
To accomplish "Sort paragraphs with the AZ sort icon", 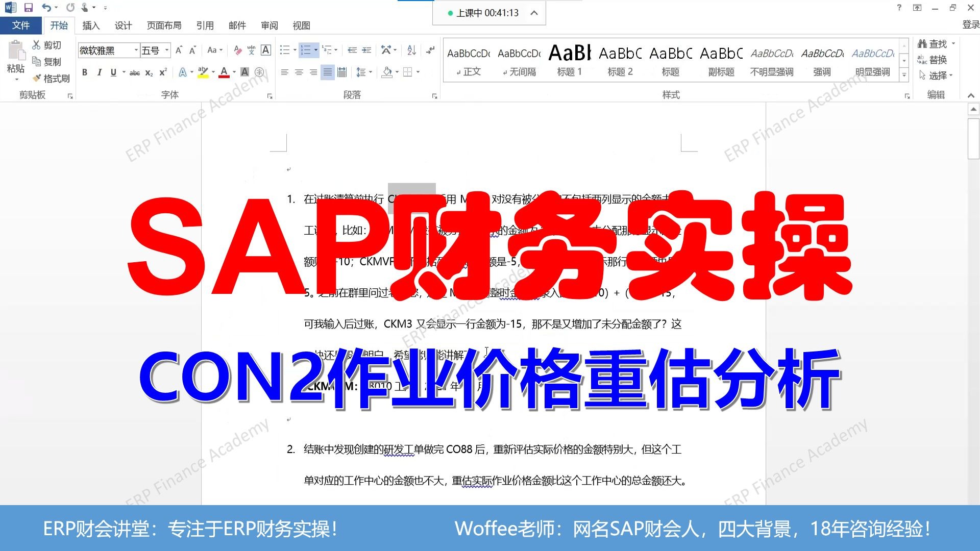I will pos(411,50).
